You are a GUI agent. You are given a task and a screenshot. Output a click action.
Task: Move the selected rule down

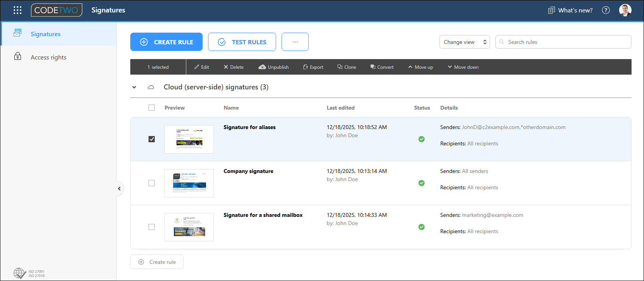[463, 67]
